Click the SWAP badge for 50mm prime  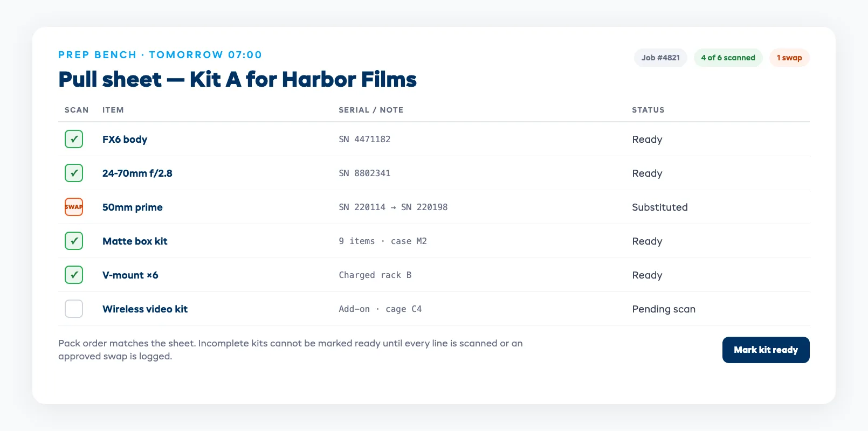(x=74, y=207)
